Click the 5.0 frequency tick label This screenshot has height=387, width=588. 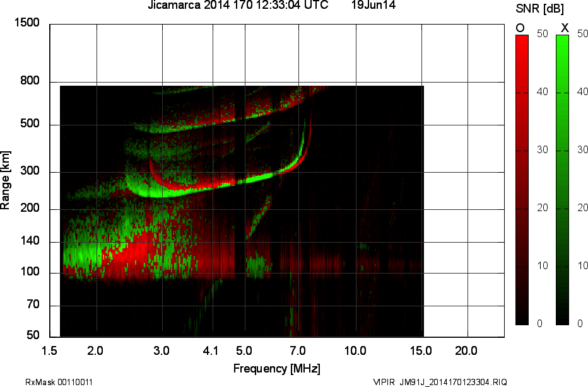[244, 351]
